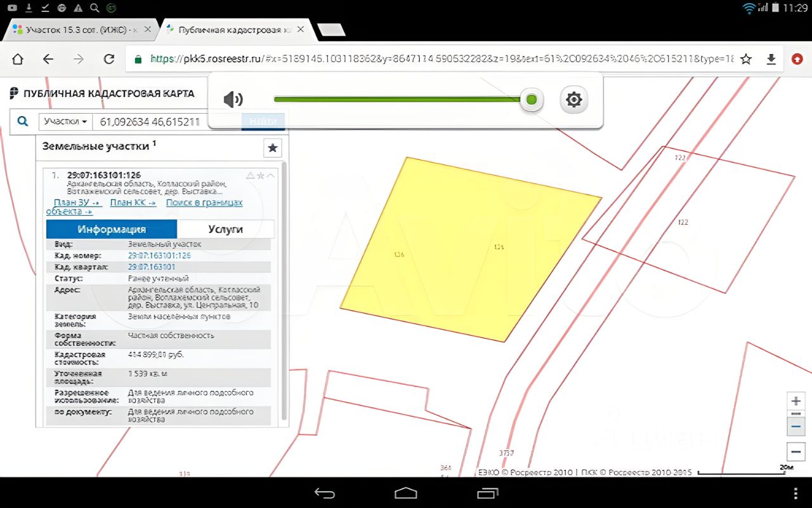The width and height of the screenshot is (812, 508).
Task: Open downloads using the download arrow icon
Action: (771, 59)
